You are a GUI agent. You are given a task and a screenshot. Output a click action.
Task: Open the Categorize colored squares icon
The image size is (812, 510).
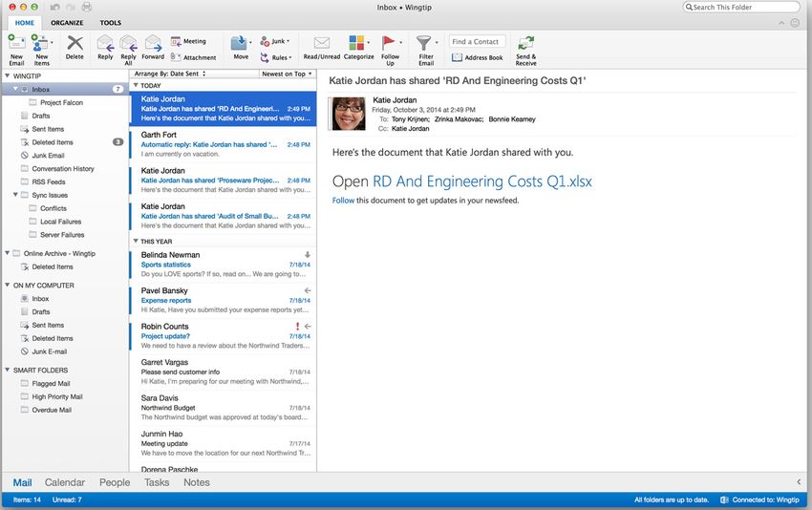coord(356,42)
